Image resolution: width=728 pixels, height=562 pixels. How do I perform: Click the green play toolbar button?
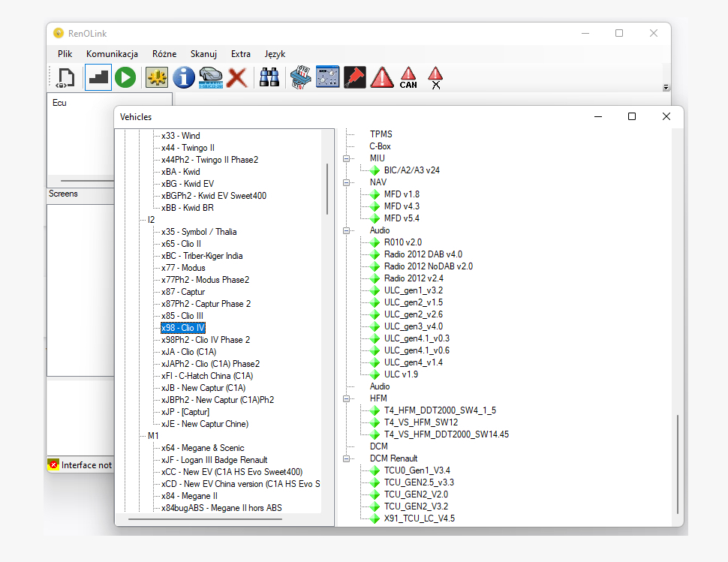point(125,77)
